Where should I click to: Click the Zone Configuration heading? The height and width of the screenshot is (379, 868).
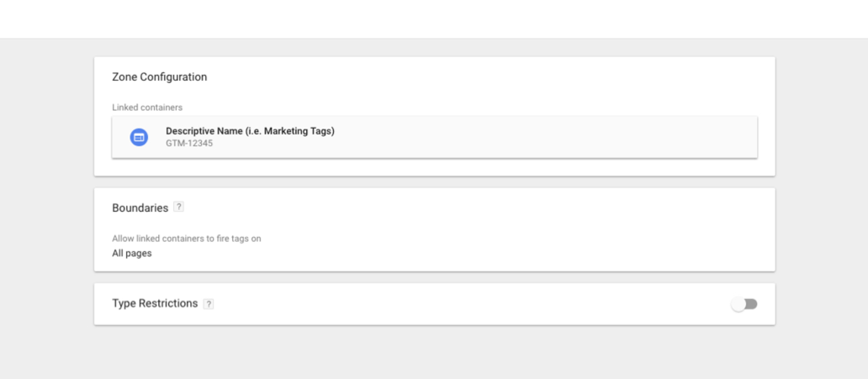coord(160,77)
